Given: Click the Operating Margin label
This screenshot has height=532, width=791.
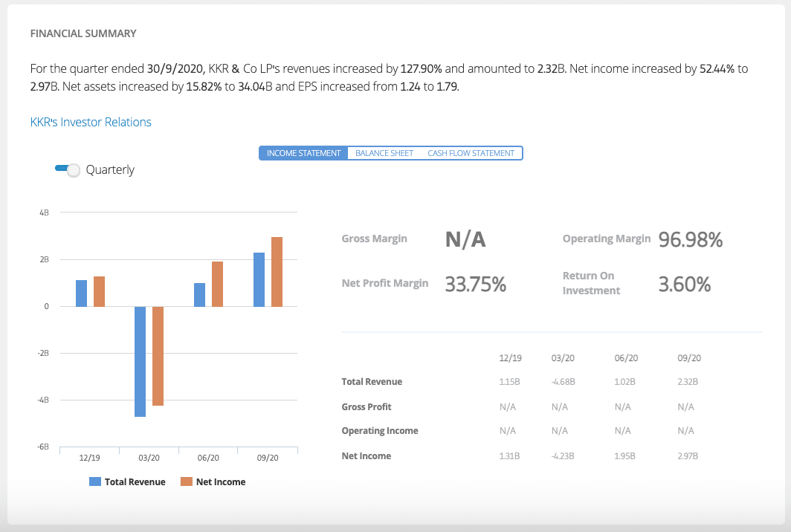Looking at the screenshot, I should point(607,239).
